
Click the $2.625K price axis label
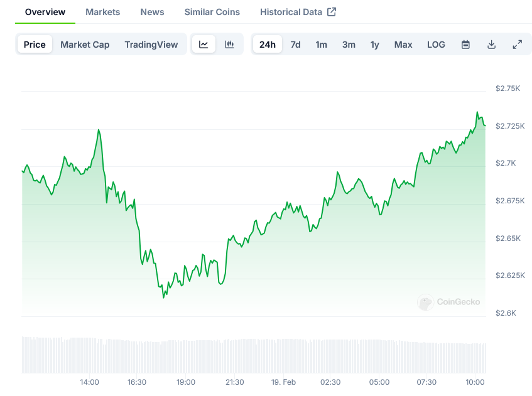pos(510,276)
